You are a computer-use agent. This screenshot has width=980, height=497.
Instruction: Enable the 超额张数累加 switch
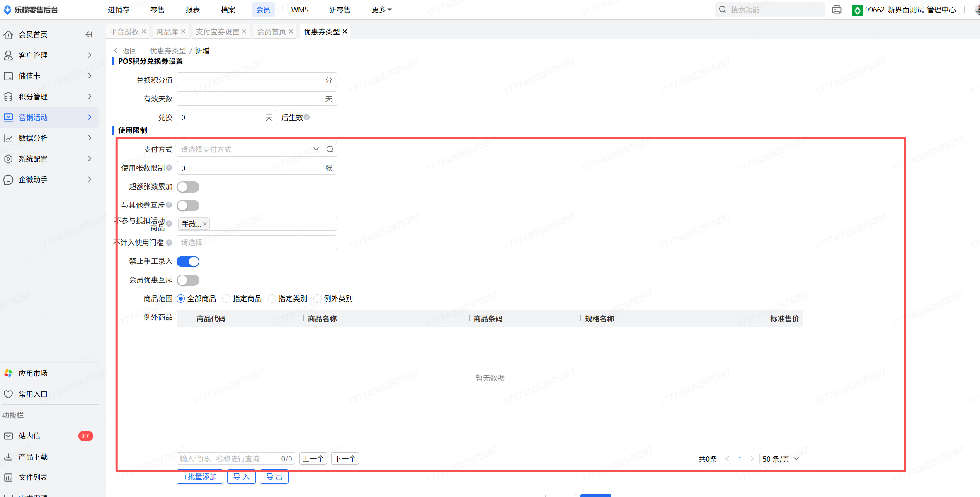pyautogui.click(x=188, y=187)
